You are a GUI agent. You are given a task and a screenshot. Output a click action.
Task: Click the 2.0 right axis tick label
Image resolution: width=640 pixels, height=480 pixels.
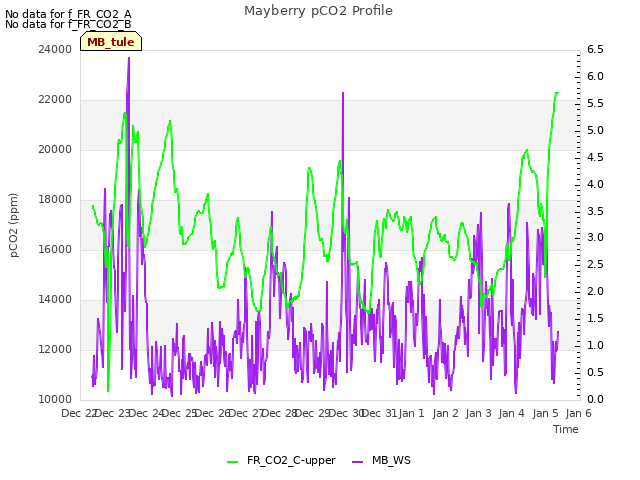tap(595, 291)
